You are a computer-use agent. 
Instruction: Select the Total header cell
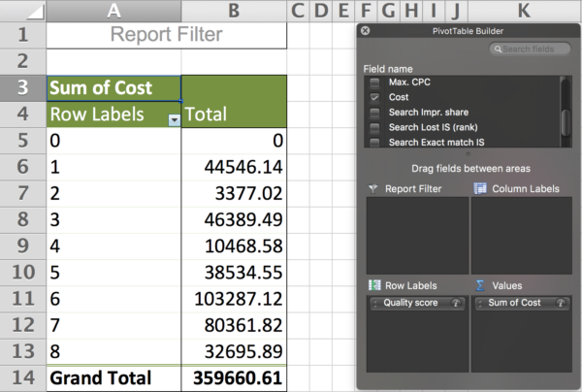(x=234, y=114)
